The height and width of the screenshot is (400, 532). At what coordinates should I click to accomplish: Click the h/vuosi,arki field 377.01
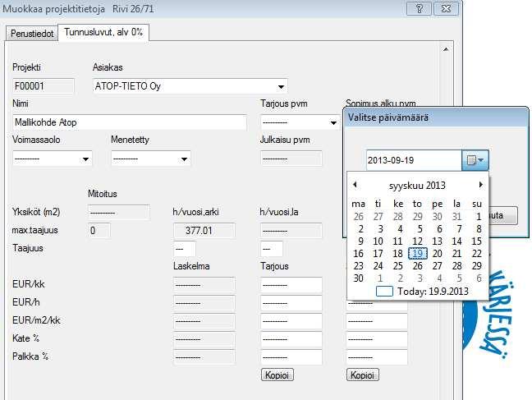pyautogui.click(x=204, y=231)
